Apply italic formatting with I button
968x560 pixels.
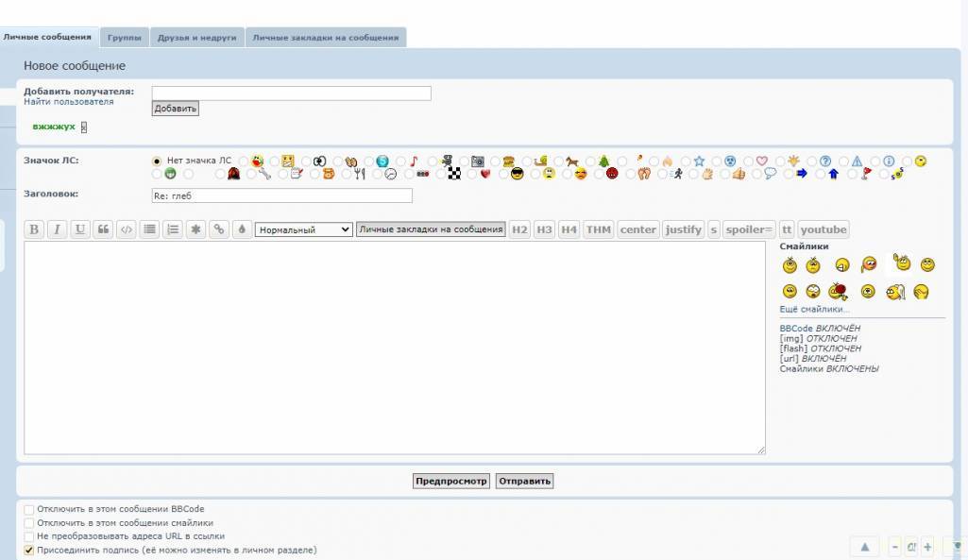click(57, 229)
